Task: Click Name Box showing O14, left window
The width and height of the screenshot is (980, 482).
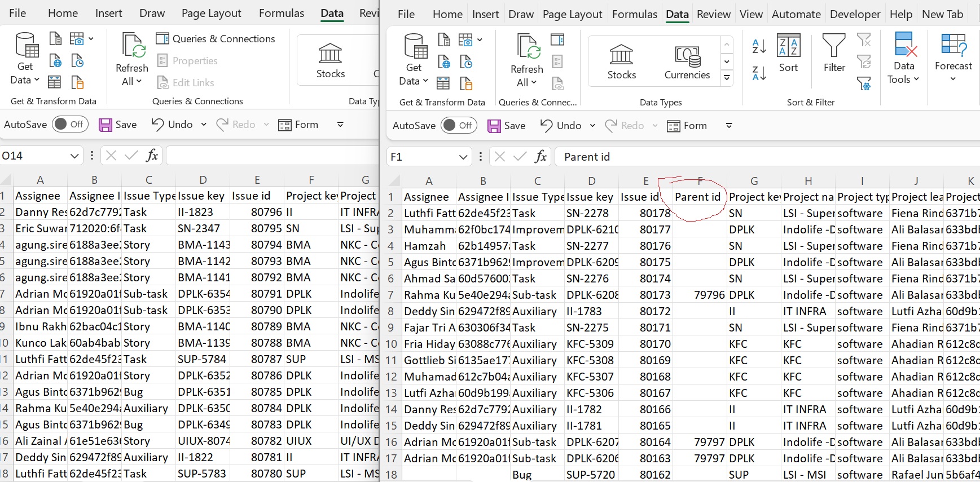Action: click(34, 156)
